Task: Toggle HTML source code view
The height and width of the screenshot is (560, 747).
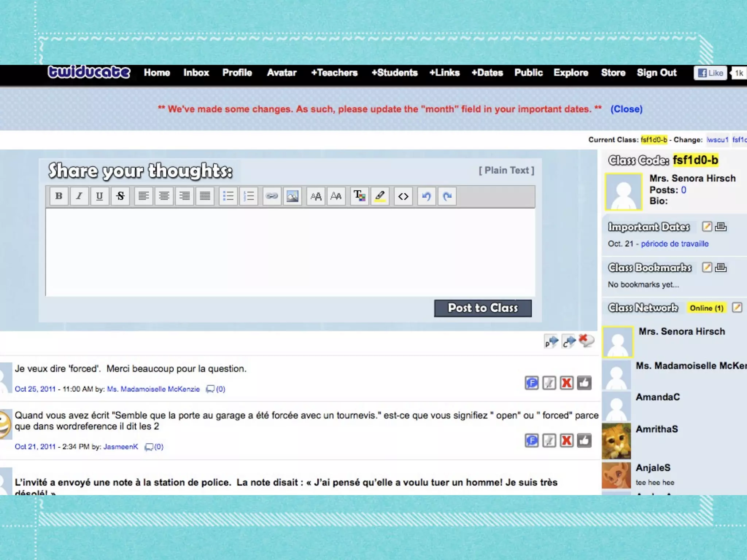Action: [403, 196]
